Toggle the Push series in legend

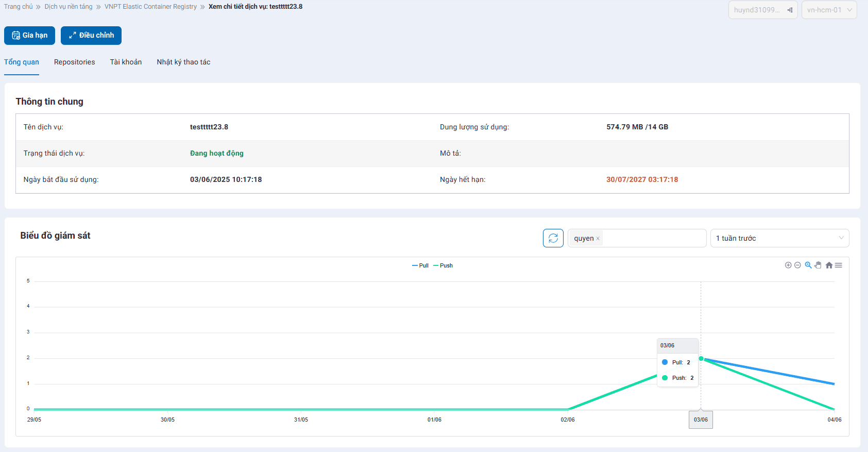pos(443,266)
